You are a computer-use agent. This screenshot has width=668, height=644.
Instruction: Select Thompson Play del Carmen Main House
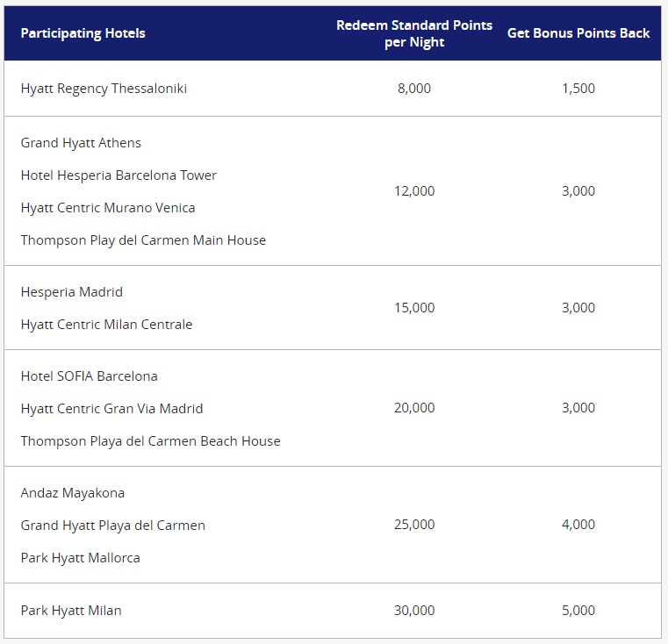(143, 240)
